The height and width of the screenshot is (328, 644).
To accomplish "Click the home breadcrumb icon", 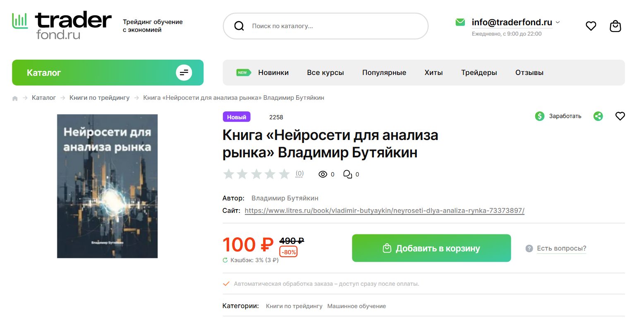I will click(x=15, y=98).
